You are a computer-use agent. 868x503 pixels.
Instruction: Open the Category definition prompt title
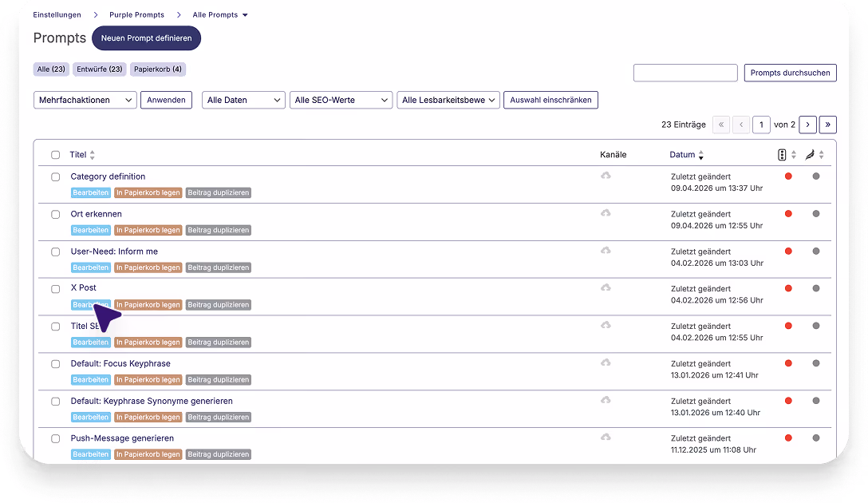[108, 176]
